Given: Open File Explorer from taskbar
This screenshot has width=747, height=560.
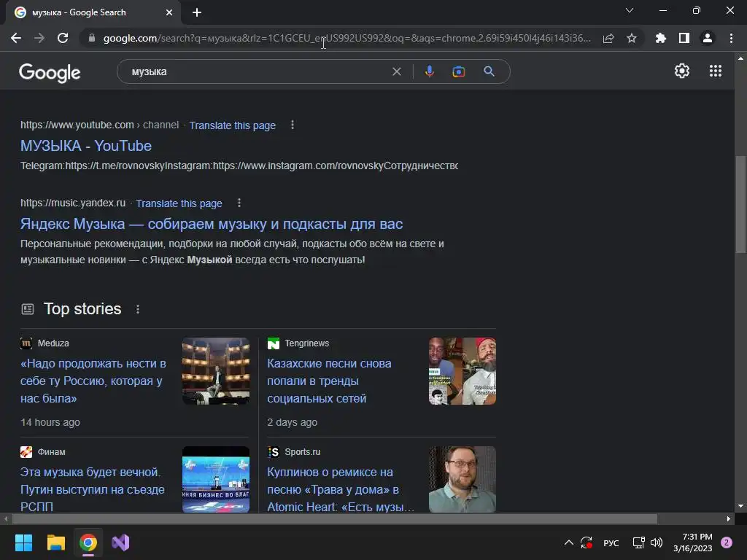Looking at the screenshot, I should click(55, 542).
